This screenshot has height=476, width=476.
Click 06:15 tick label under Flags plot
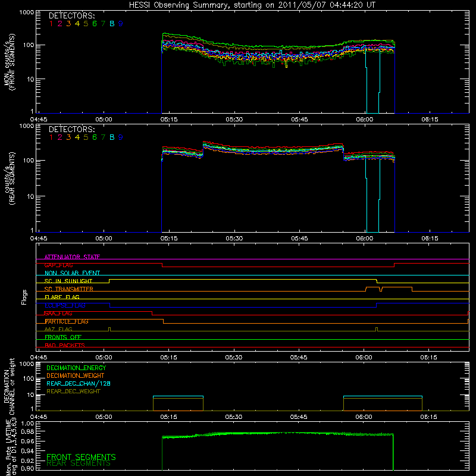point(428,358)
